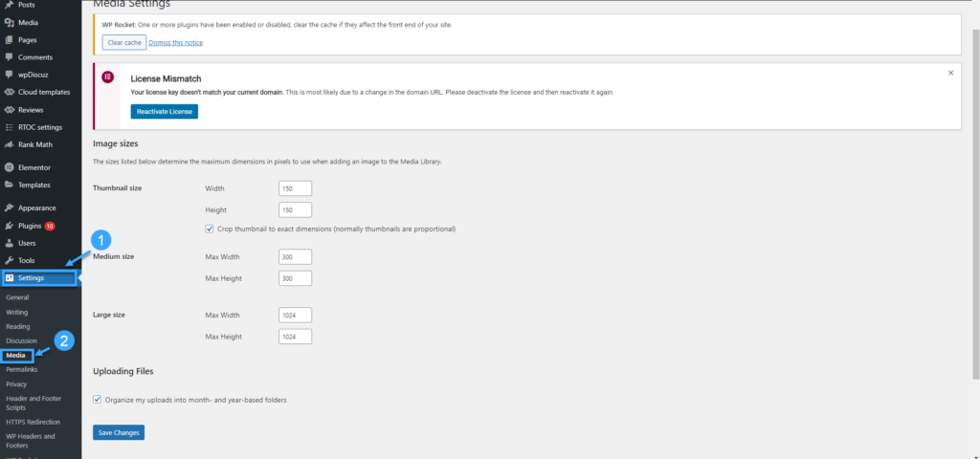980x459 pixels.
Task: Dismiss the License Mismatch notice
Action: [x=950, y=73]
